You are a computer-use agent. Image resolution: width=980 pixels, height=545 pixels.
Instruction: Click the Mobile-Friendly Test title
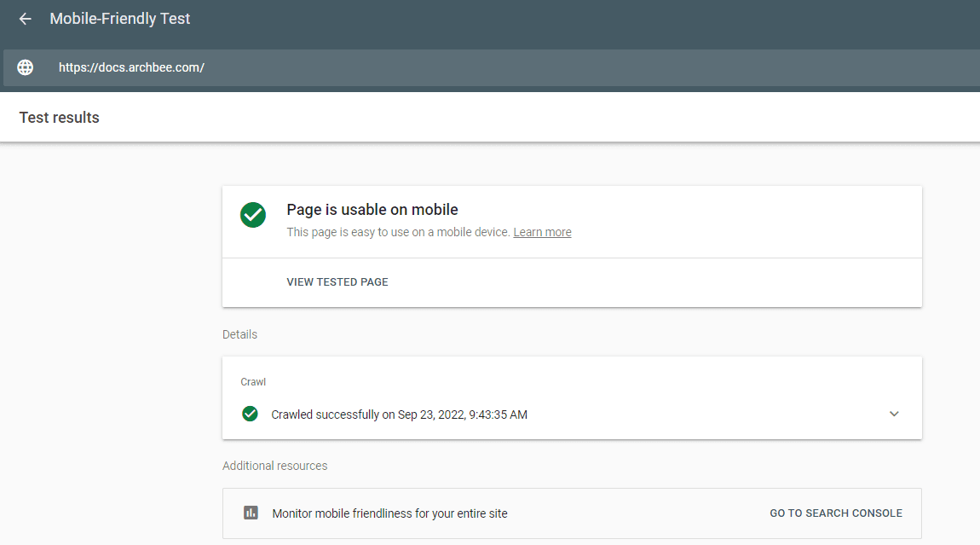tap(120, 19)
